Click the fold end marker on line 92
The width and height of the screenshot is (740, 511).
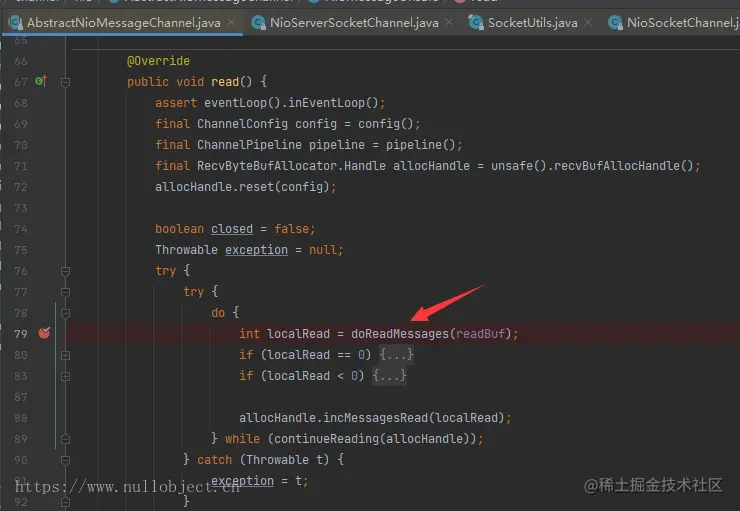point(66,502)
